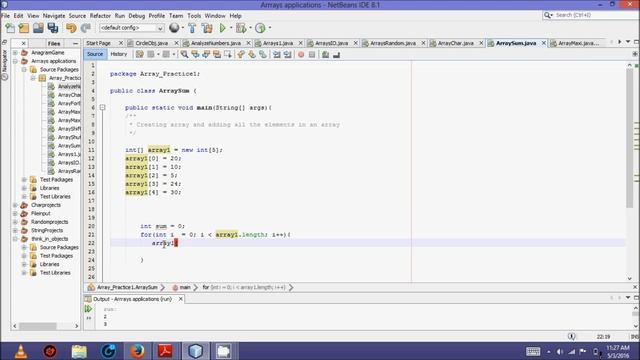Image resolution: width=640 pixels, height=360 pixels.
Task: Click the Open Project toolbar icon
Action: [38, 28]
